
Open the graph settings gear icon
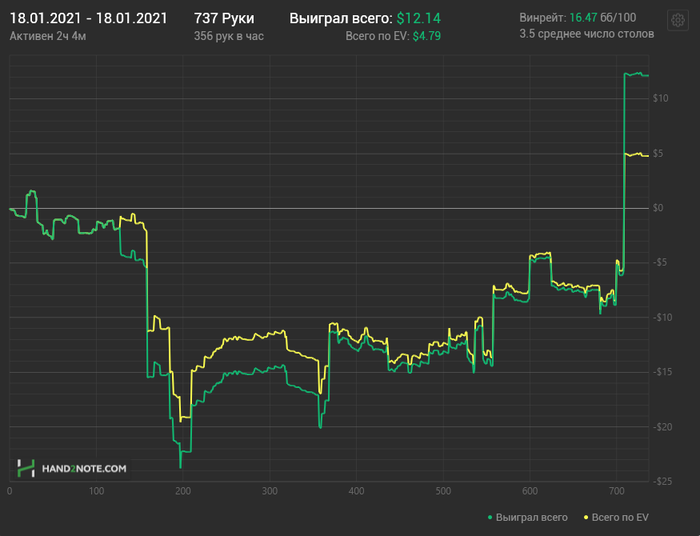point(678,20)
